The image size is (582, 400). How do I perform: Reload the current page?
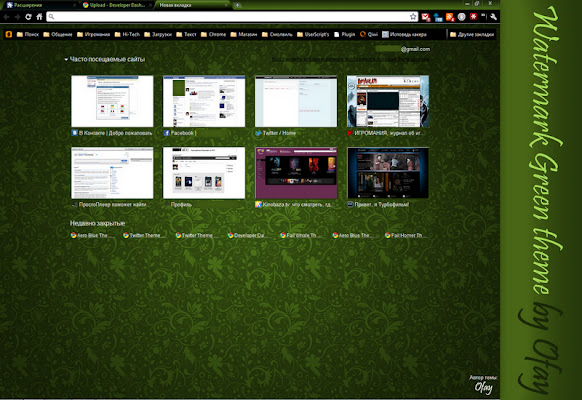[x=28, y=17]
